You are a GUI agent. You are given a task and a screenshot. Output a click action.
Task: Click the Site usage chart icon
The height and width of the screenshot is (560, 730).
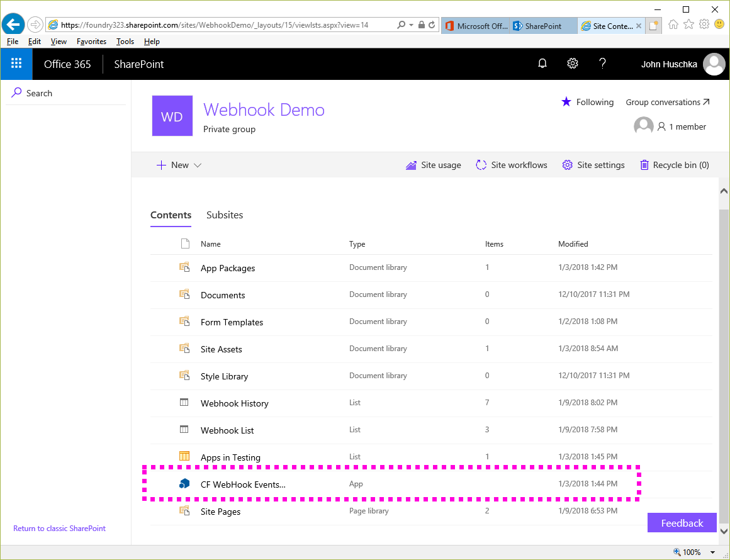[x=411, y=165]
